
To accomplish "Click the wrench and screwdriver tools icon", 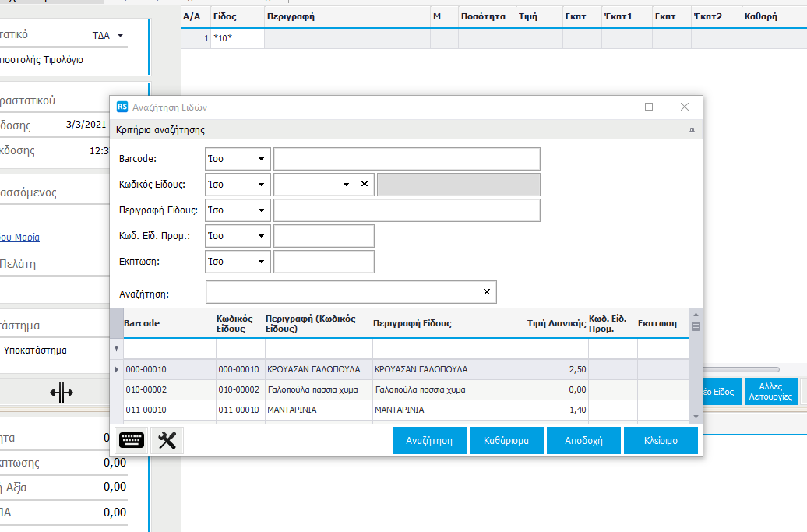I will (167, 441).
